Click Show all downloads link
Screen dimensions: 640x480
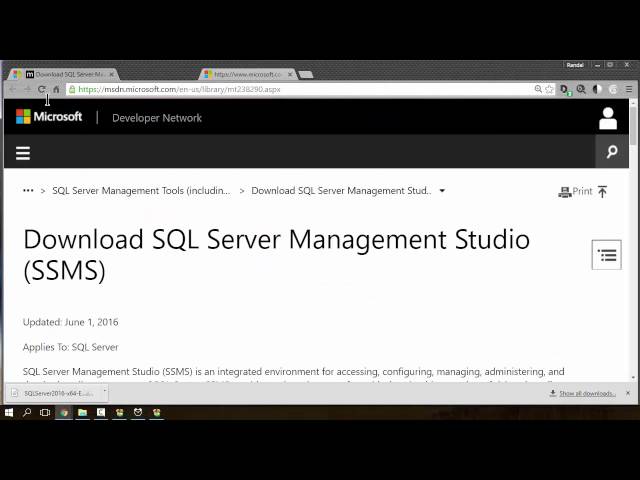[587, 393]
